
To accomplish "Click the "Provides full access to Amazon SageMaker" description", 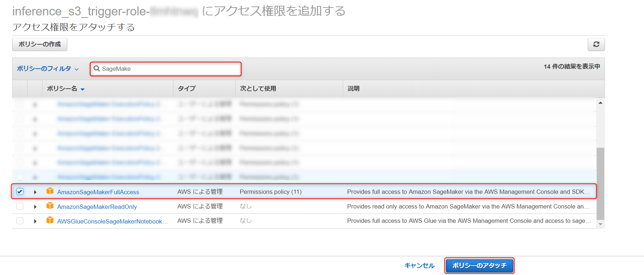I will click(x=468, y=192).
